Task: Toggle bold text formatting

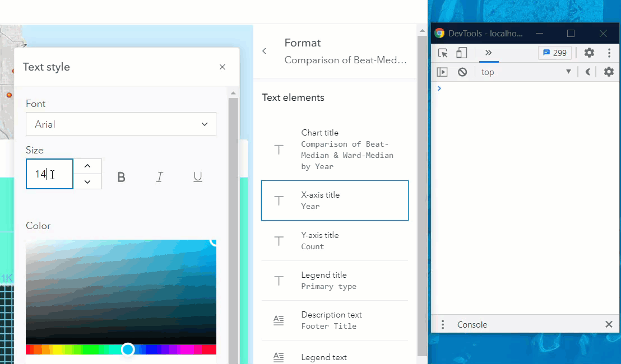Action: tap(121, 177)
